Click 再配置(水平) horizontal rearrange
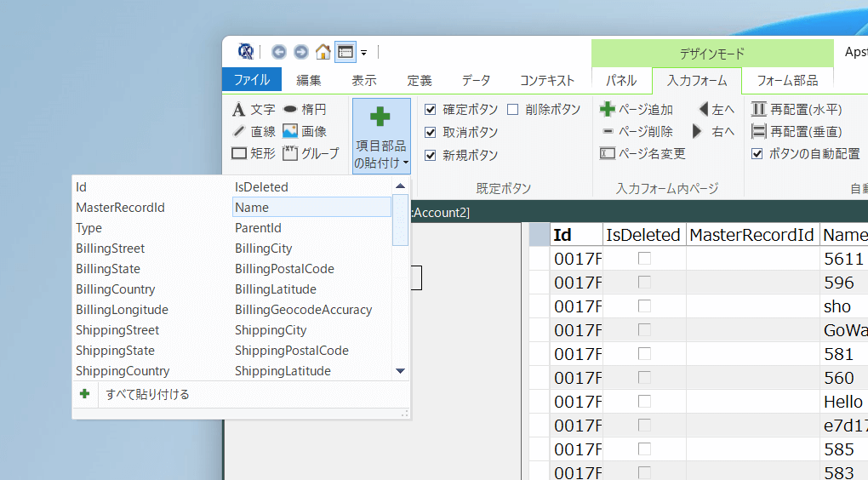The width and height of the screenshot is (868, 480). pos(797,110)
